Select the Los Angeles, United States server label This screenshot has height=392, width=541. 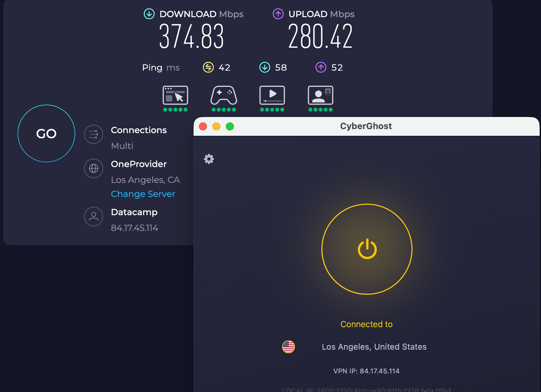[374, 347]
